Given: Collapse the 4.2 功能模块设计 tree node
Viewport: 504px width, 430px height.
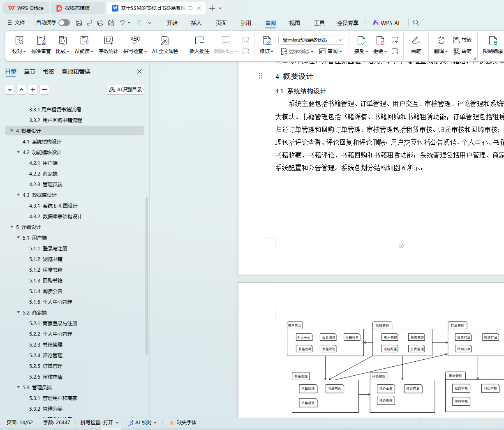Looking at the screenshot, I should tap(18, 152).
